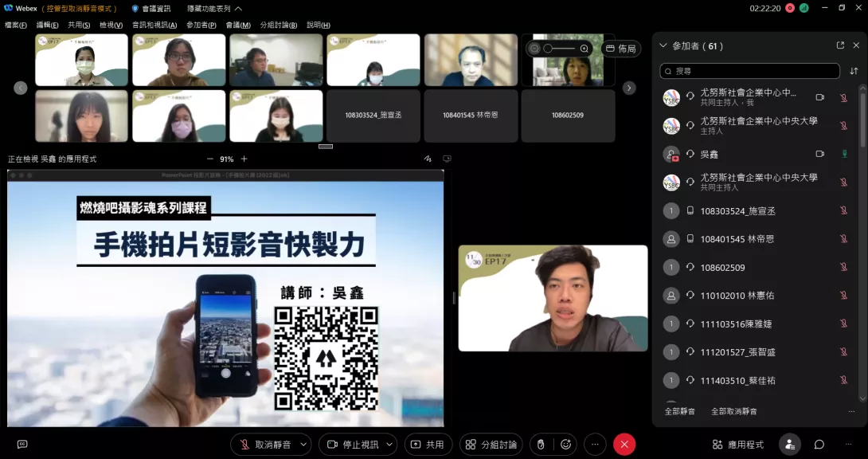Toggle mute on 108401545 林帝恩 row
The image size is (868, 459).
843,238
